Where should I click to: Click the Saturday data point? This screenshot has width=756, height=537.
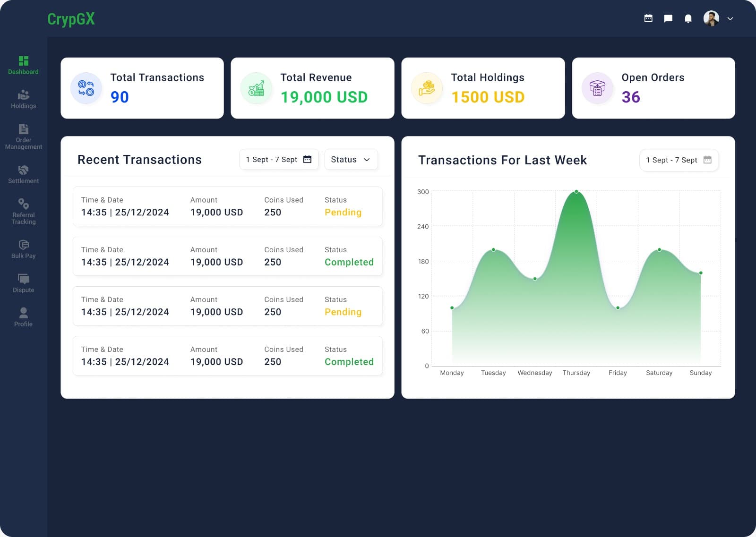tap(660, 250)
